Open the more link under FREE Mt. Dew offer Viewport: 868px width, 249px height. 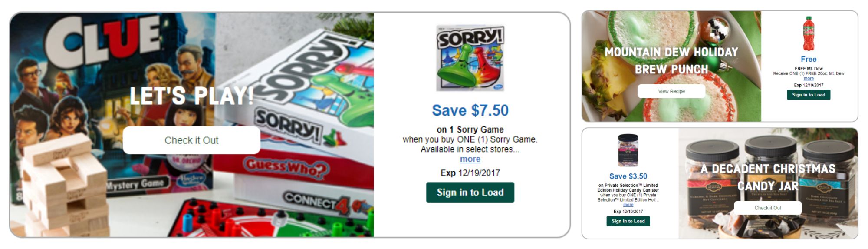click(x=809, y=79)
